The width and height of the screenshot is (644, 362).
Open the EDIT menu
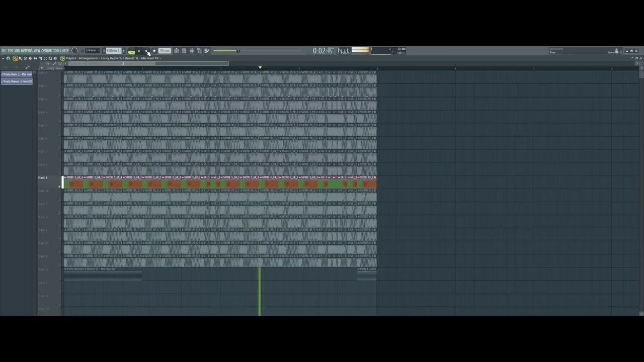coord(11,51)
